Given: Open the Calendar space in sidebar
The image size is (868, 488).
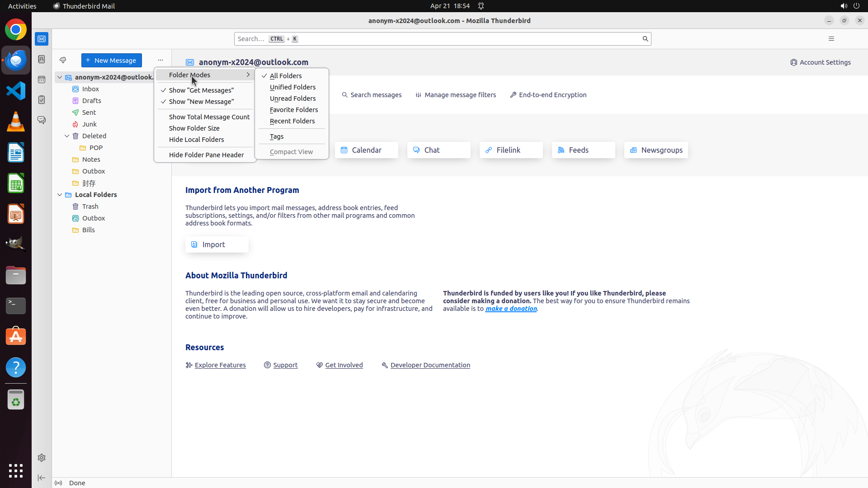Looking at the screenshot, I should click(x=42, y=80).
